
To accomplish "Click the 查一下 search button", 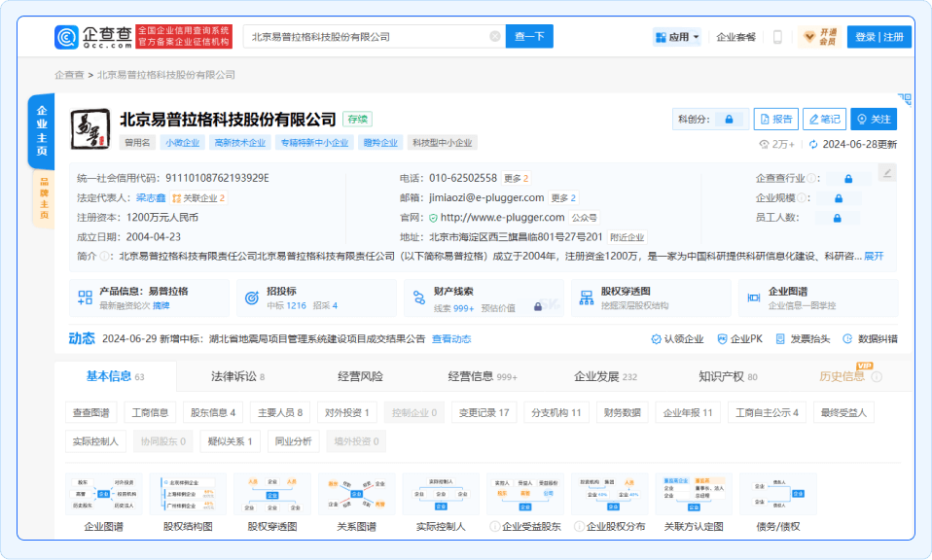I will point(529,36).
